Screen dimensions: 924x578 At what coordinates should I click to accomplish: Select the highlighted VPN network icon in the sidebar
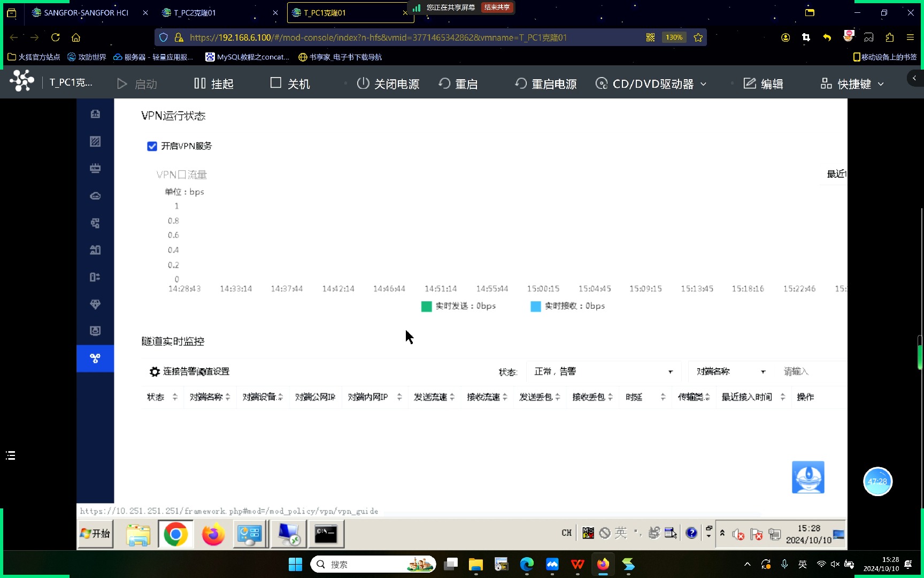(x=95, y=358)
